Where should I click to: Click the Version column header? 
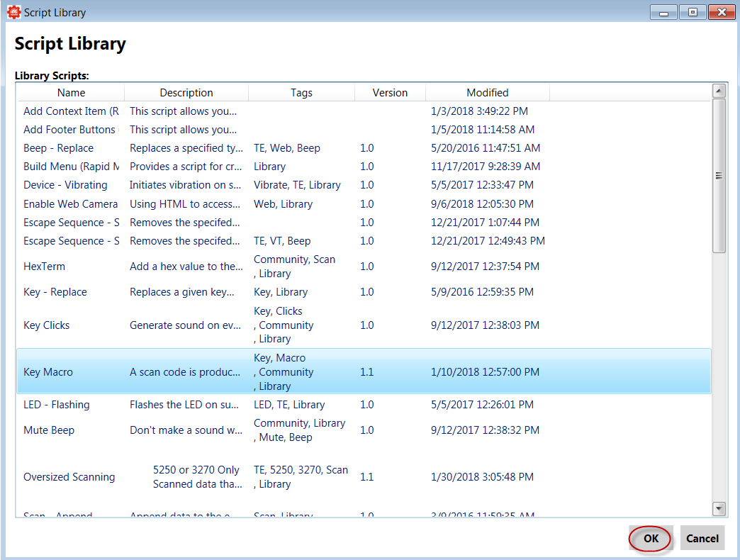(x=390, y=93)
